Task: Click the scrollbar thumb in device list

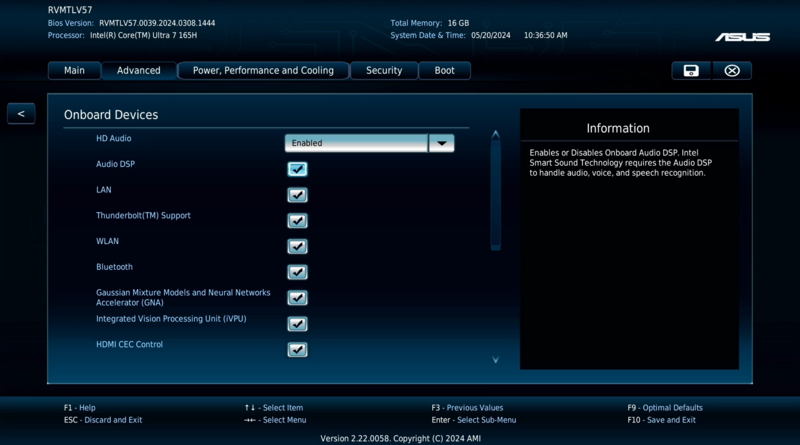Action: [x=495, y=195]
